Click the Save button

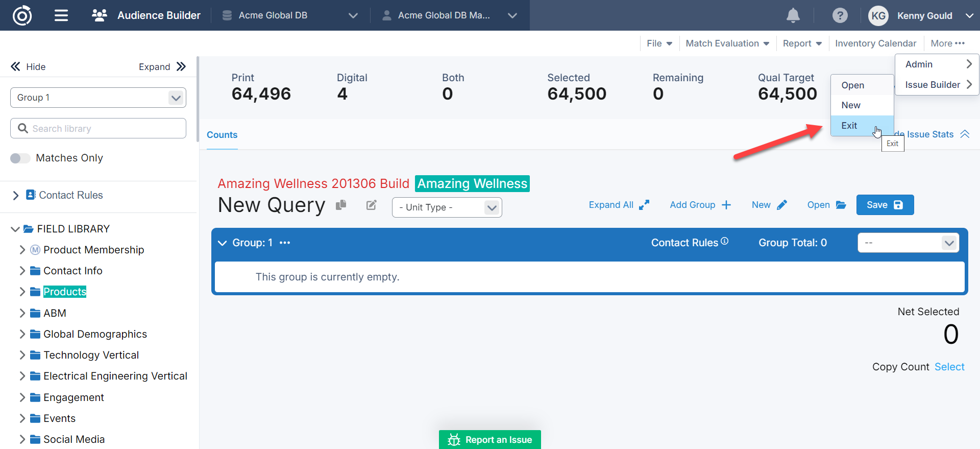tap(885, 205)
